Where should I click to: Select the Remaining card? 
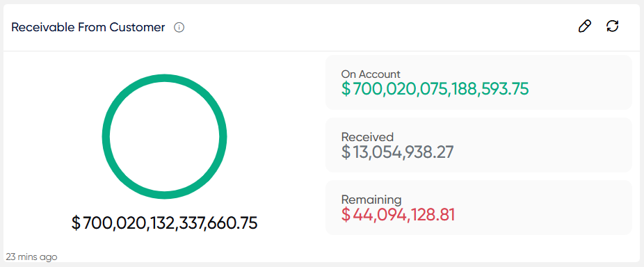click(x=478, y=207)
